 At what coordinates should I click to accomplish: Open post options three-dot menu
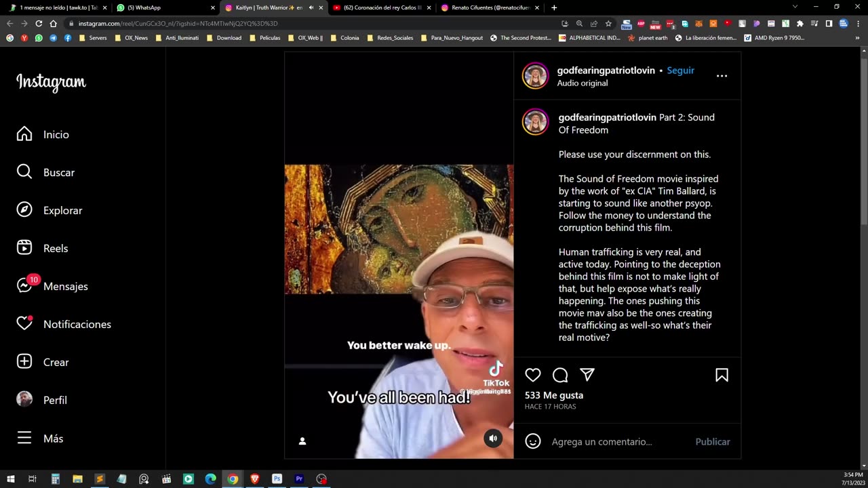click(722, 75)
